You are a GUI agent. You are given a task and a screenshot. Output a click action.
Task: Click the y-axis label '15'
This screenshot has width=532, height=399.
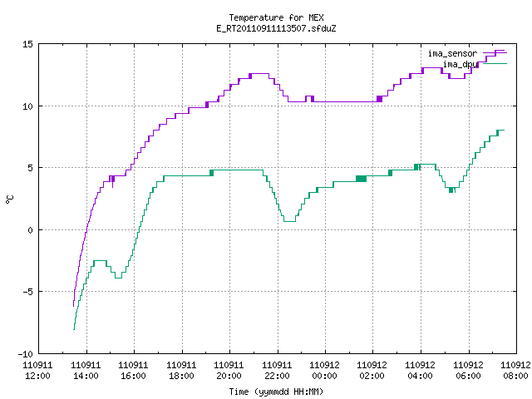click(27, 44)
